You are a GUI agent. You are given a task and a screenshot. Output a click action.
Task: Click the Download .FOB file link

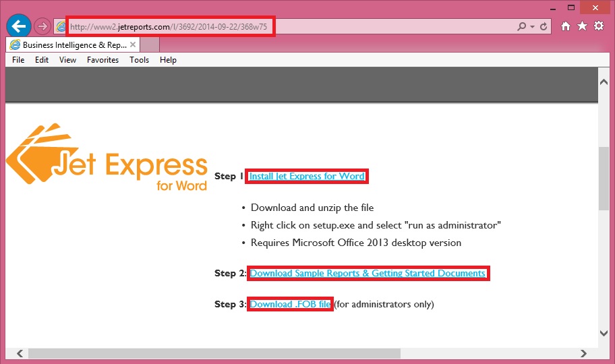pos(290,305)
